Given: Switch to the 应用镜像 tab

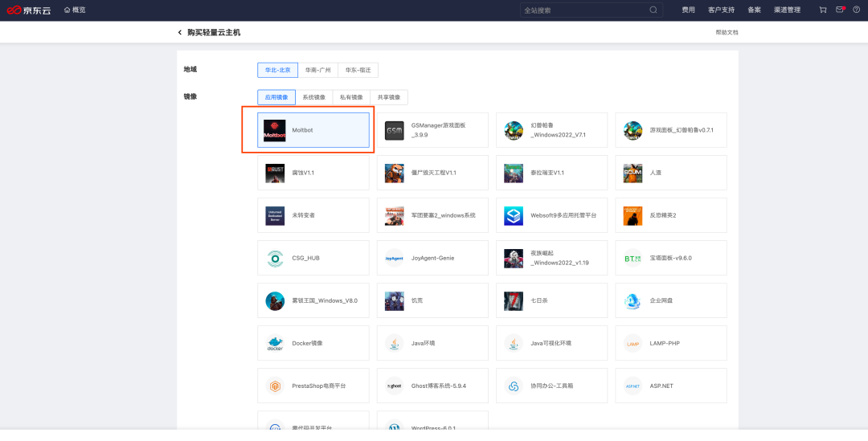Looking at the screenshot, I should coord(276,97).
